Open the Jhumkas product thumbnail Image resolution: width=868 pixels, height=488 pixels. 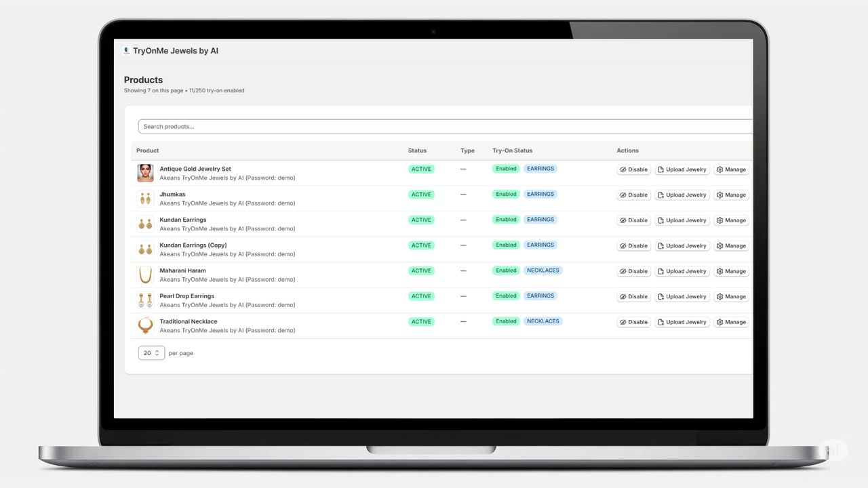point(145,199)
